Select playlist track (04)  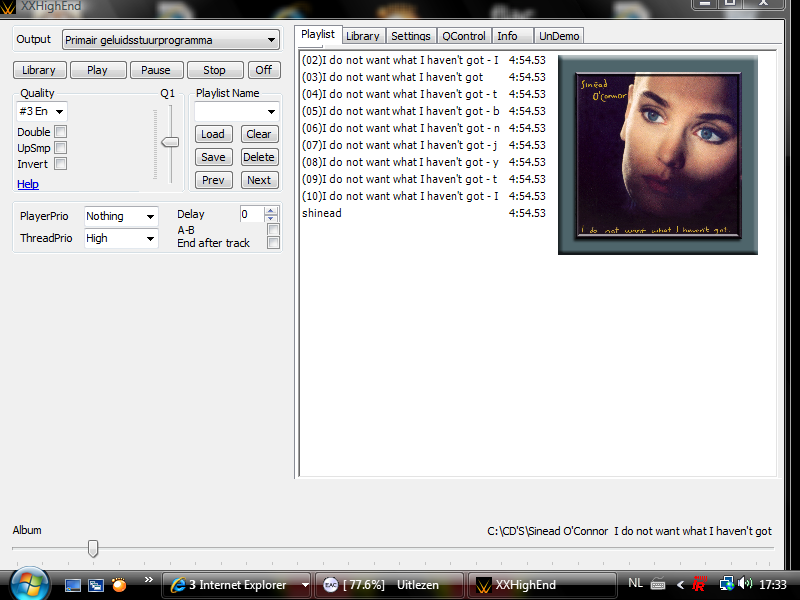coord(423,94)
